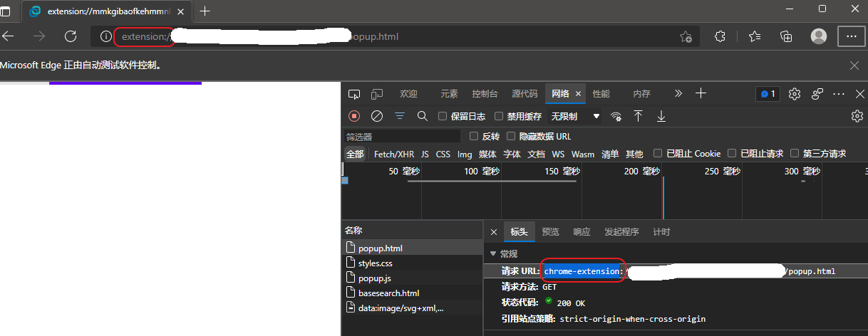This screenshot has width=868, height=336.
Task: Open the user profile avatar
Action: [819, 36]
